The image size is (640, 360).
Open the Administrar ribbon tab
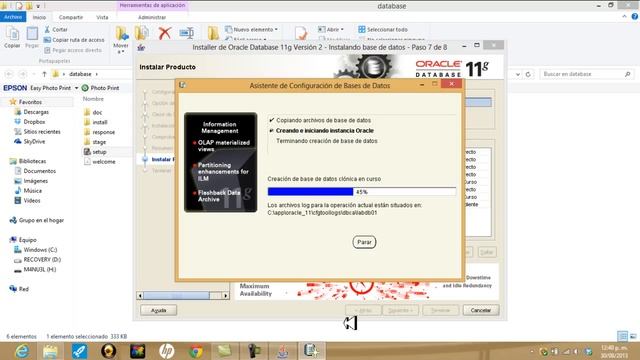tap(152, 17)
